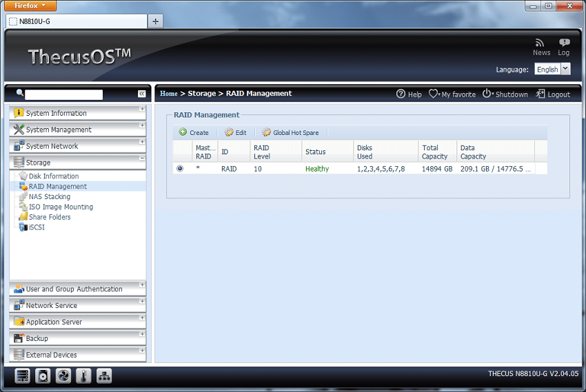Open Network Service menu label
Viewport: 586px width, 392px height.
52,305
